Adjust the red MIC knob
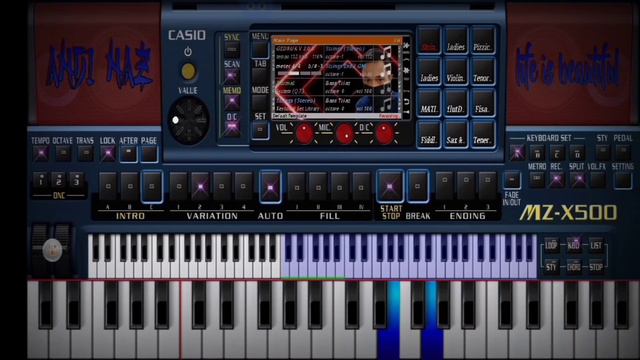Screen dimensions: 640x360 tap(345, 134)
